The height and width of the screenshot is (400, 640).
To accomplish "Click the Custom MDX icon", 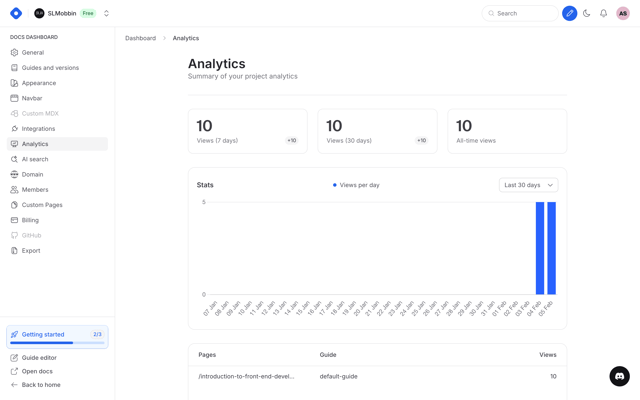I will coord(14,113).
